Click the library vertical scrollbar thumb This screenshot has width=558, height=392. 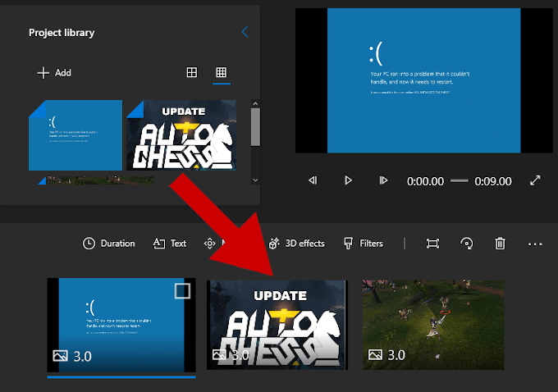[255, 127]
